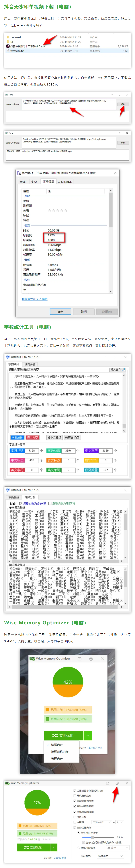Click the 段落数量 value field showing 197

point(106,470)
